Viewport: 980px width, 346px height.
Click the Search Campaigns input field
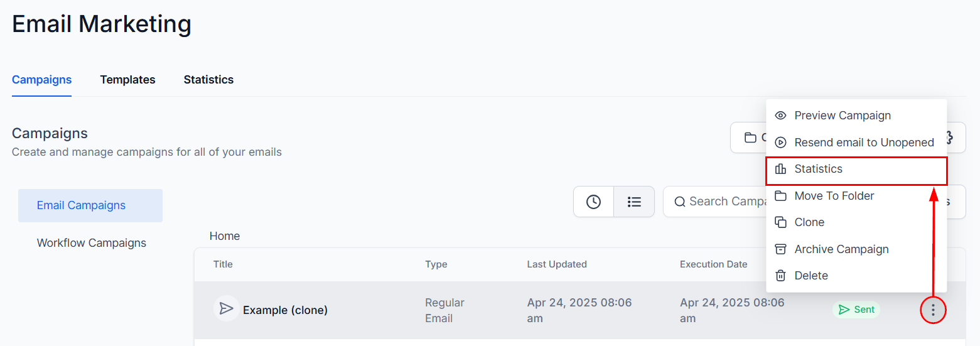coord(715,202)
